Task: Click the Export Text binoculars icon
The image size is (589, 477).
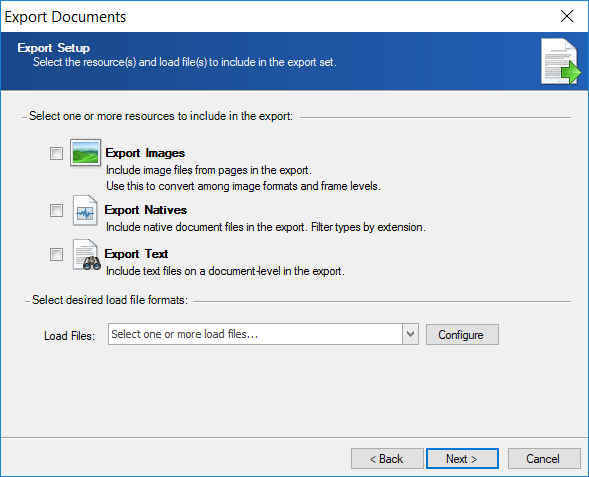Action: tap(87, 255)
